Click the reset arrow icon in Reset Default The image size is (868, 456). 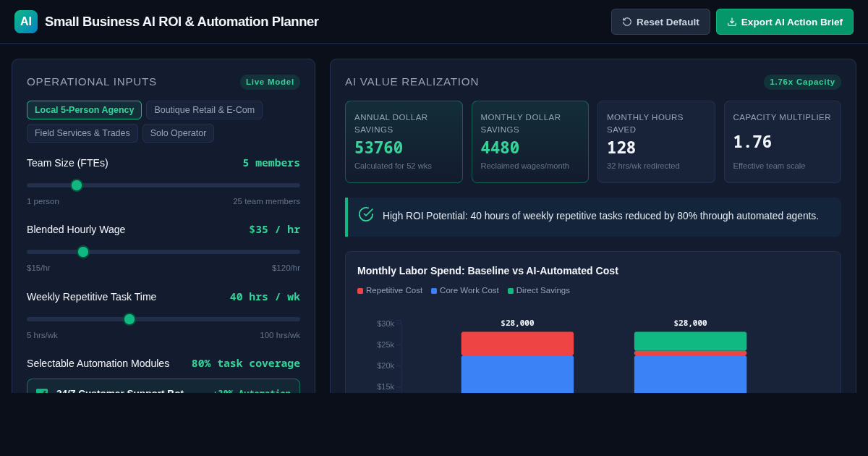pyautogui.click(x=627, y=22)
